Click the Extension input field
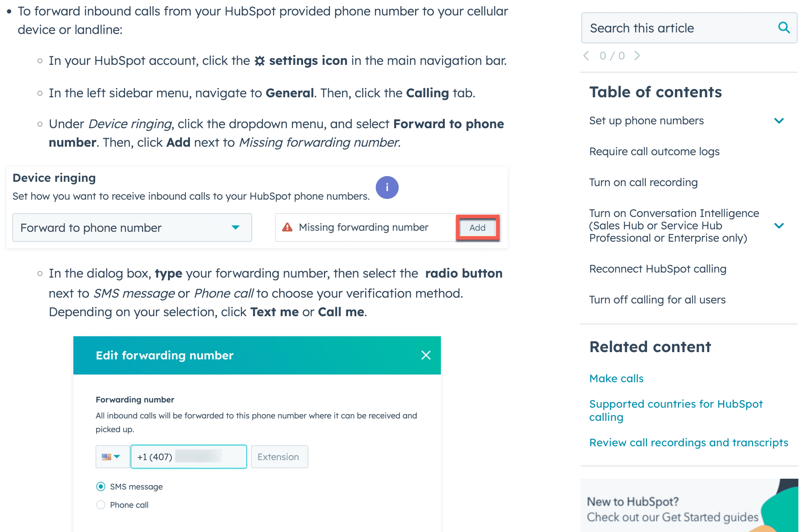 (279, 457)
